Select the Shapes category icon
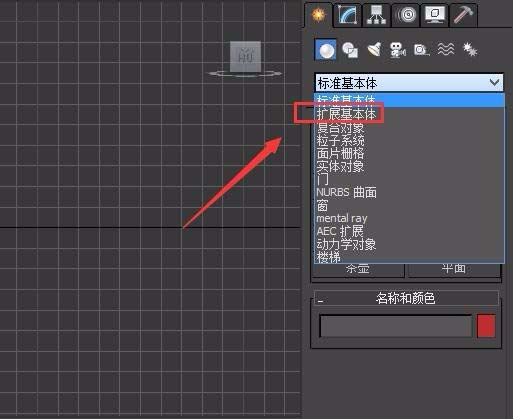This screenshot has width=513, height=419. 350,50
